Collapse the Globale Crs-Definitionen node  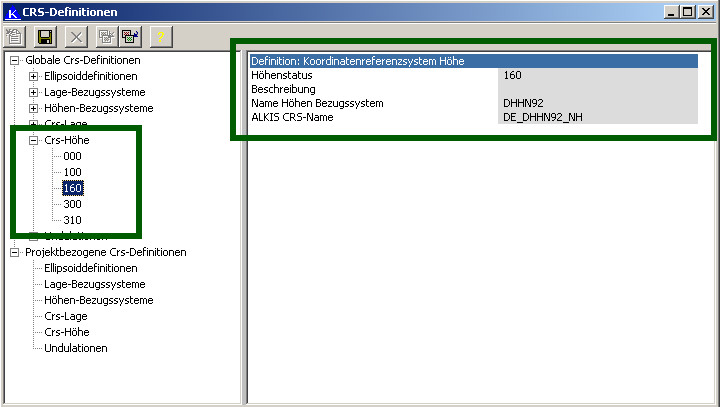pyautogui.click(x=14, y=60)
